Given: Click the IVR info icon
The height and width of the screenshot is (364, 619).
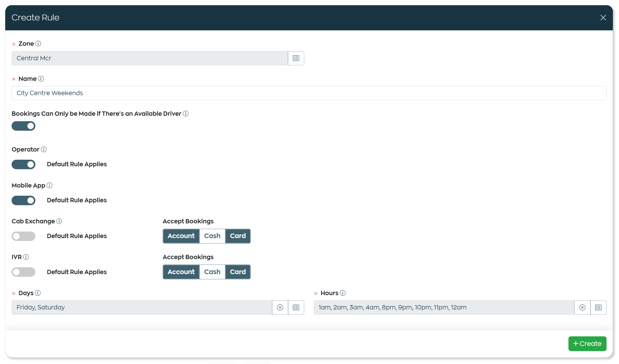Looking at the screenshot, I should pyautogui.click(x=26, y=257).
